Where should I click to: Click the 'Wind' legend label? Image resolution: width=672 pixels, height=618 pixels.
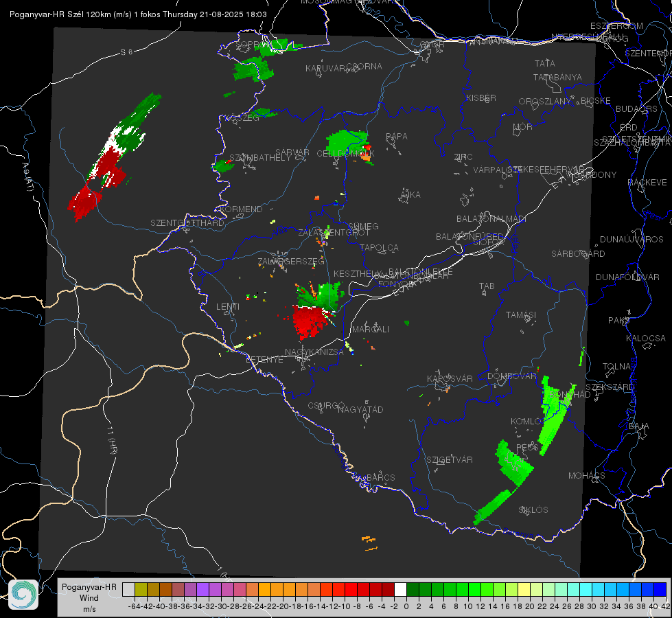pos(89,598)
